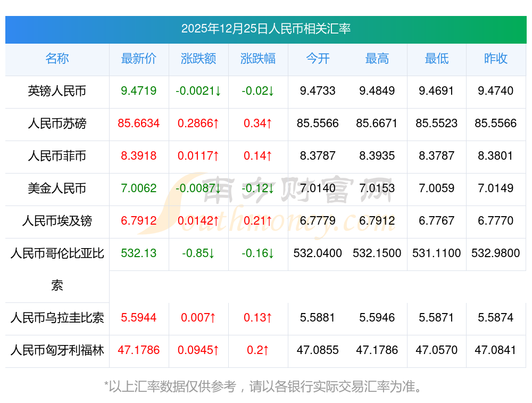
Task: Click the disclaimer 以上汇率数据仅供参考
Action: (x=172, y=386)
